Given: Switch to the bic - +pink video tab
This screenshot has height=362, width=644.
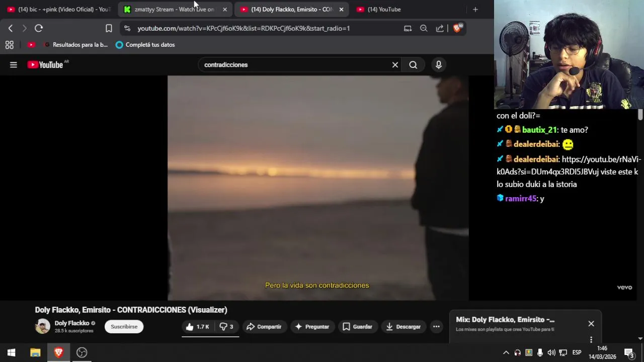Looking at the screenshot, I should click(x=59, y=9).
